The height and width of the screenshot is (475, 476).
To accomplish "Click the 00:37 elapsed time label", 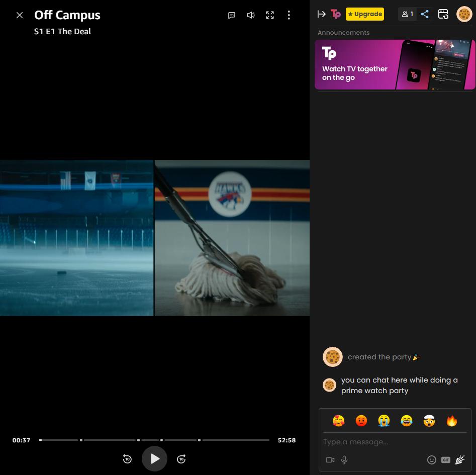I will pos(21,440).
